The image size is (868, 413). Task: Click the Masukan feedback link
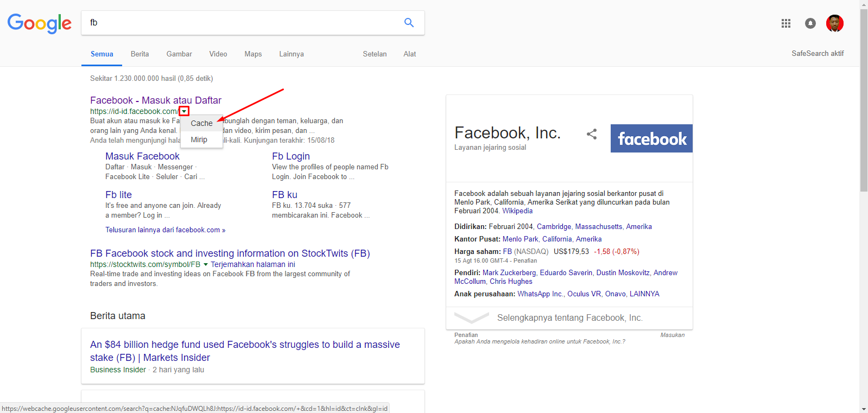click(673, 335)
